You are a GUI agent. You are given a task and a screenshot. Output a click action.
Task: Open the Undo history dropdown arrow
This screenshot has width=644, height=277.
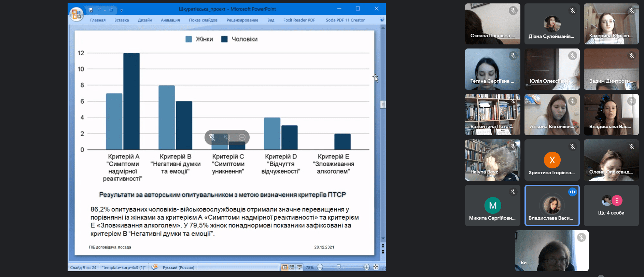(x=104, y=10)
